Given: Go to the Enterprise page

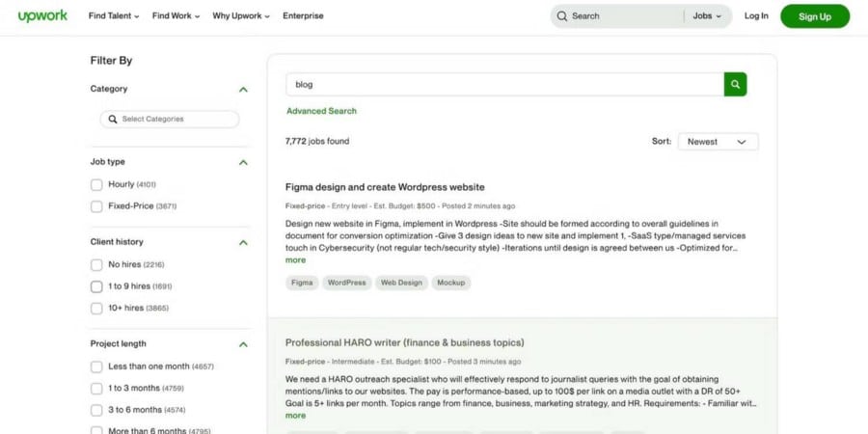Looking at the screenshot, I should (x=303, y=16).
